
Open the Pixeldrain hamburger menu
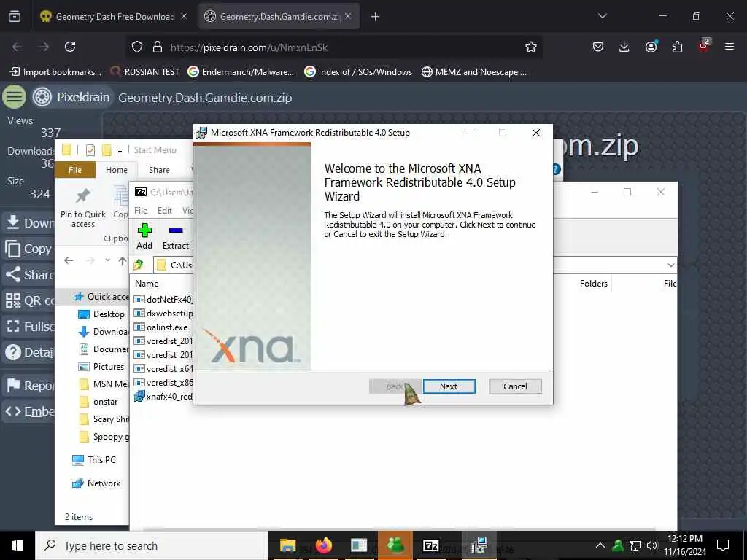pos(15,97)
